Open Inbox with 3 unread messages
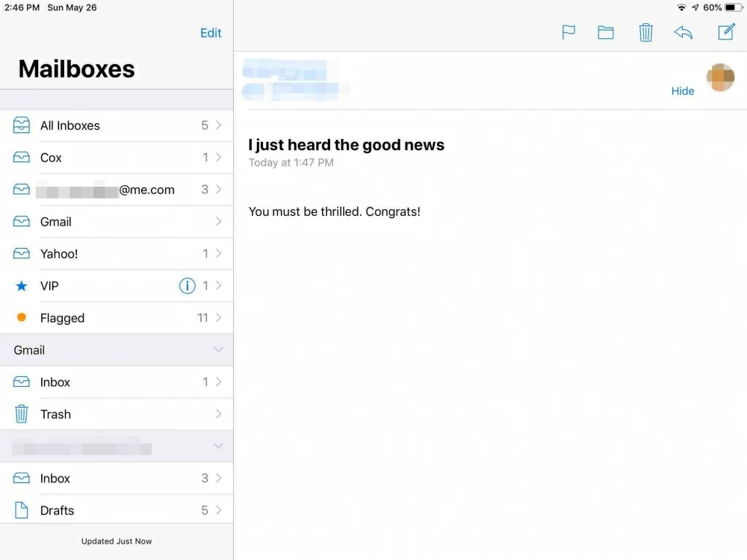Viewport: 747px width, 560px height. pos(117,478)
